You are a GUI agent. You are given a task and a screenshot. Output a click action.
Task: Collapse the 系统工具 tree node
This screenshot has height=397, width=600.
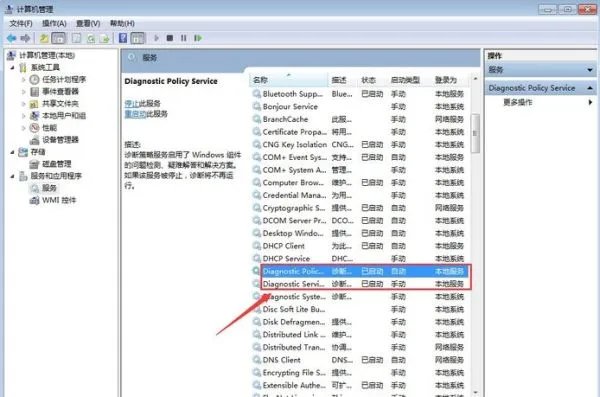[x=13, y=68]
